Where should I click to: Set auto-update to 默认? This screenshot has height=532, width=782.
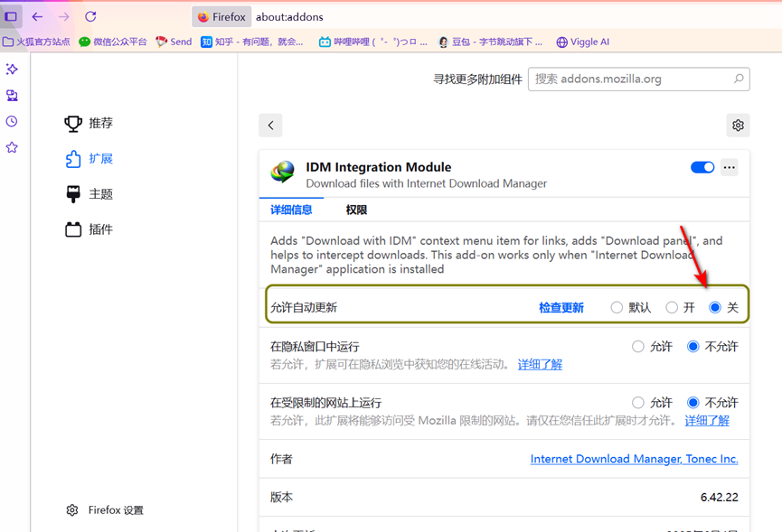pyautogui.click(x=617, y=307)
